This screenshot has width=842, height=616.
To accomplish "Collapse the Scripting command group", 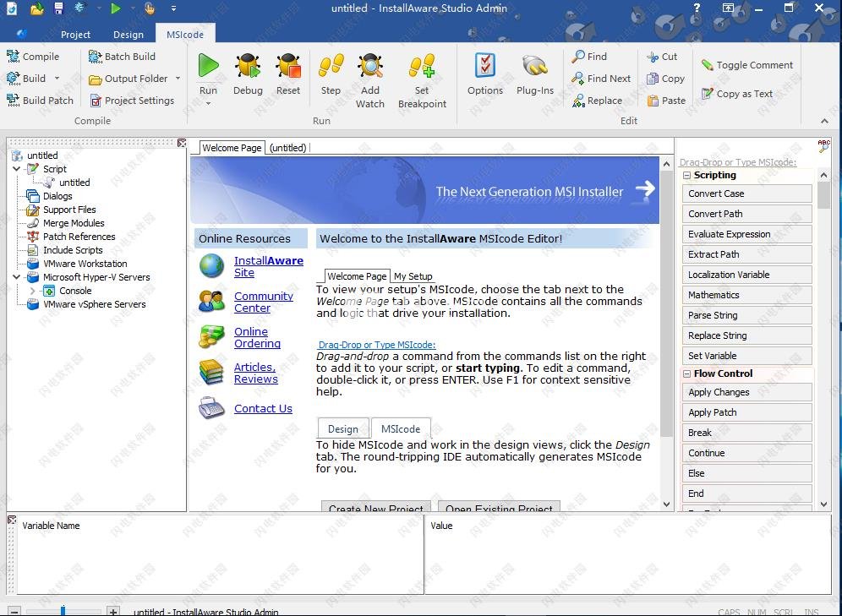I will (686, 176).
